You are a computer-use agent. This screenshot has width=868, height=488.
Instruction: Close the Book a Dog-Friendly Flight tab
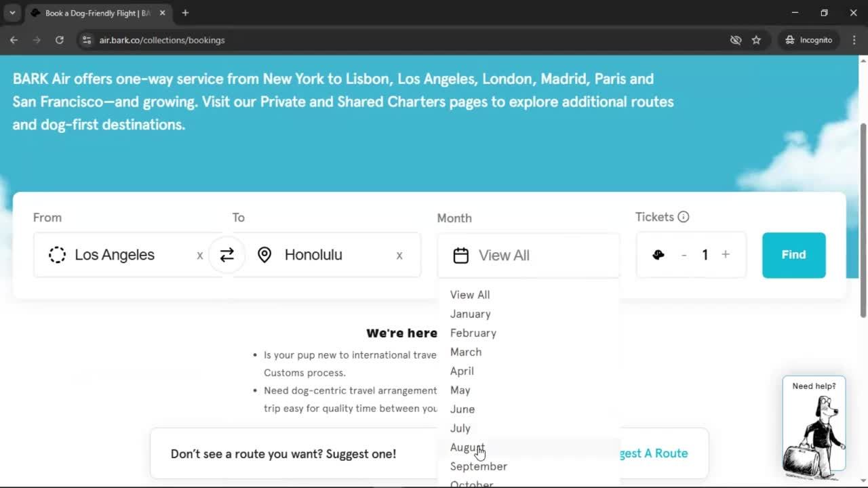tap(162, 13)
